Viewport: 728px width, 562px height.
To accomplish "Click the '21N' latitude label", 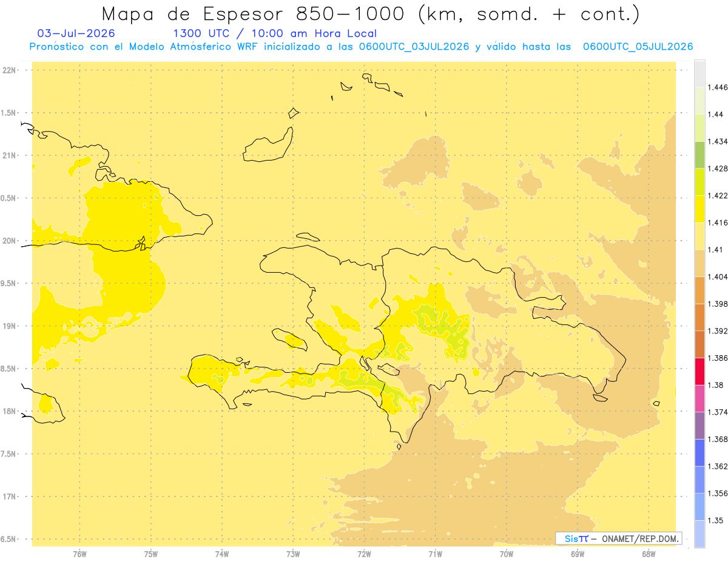I will (10, 156).
